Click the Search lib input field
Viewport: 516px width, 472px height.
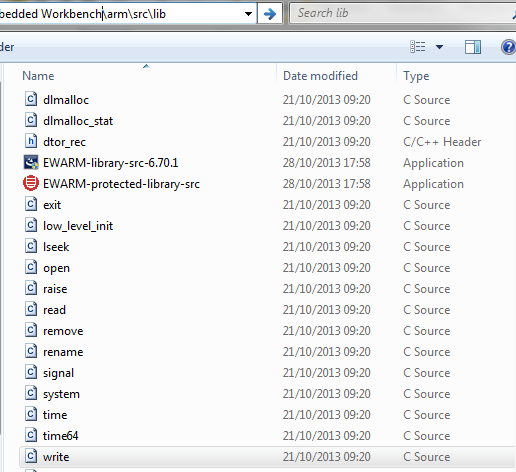coord(403,13)
